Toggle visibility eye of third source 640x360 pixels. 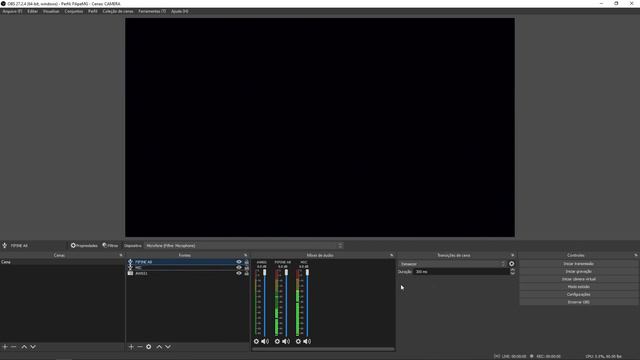[239, 273]
